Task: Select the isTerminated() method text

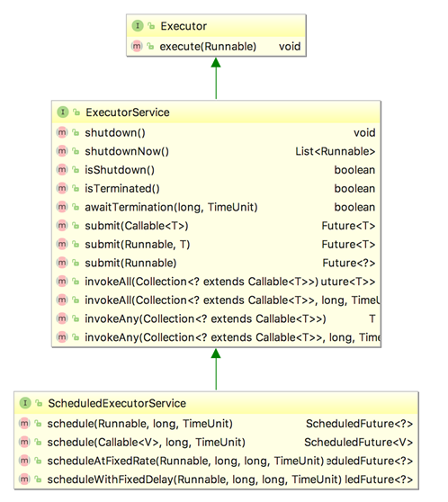Action: [x=122, y=188]
